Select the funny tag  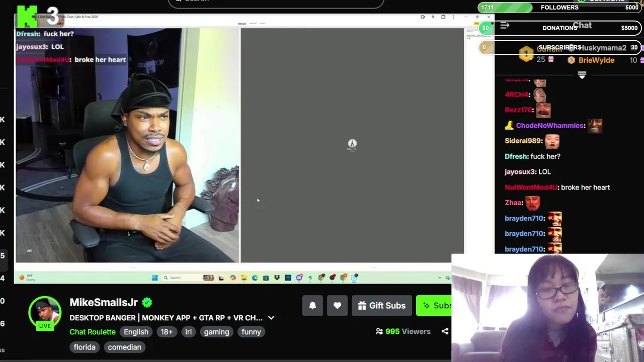click(251, 332)
